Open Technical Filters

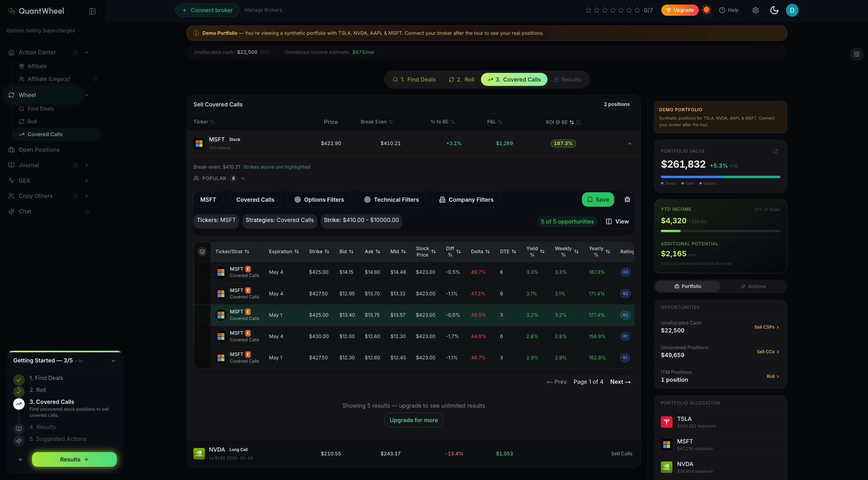(x=391, y=200)
